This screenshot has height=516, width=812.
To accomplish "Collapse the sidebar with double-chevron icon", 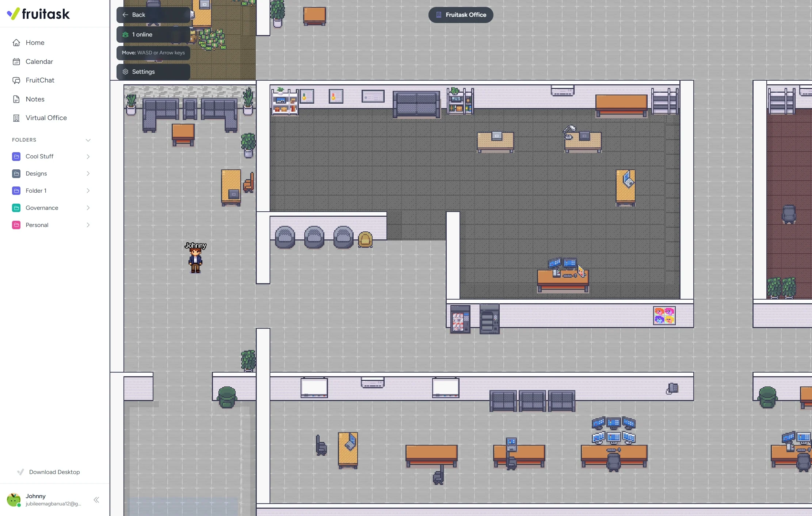I will click(x=96, y=500).
